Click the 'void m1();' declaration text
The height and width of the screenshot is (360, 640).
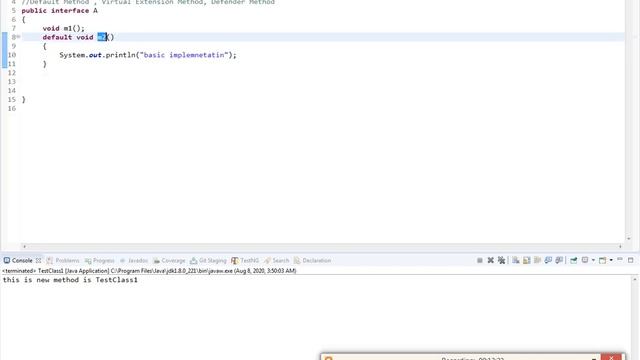point(64,28)
